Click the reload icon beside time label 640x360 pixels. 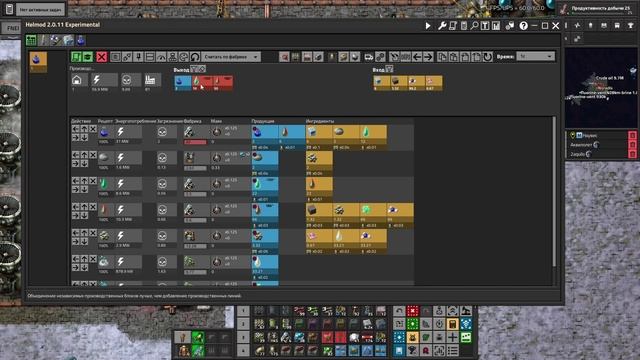(x=488, y=57)
